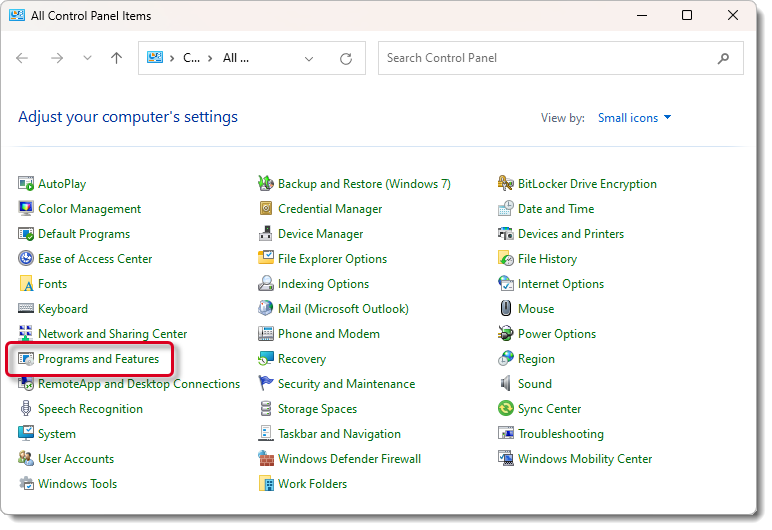772x530 pixels.
Task: Go up one folder level
Action: (x=116, y=58)
